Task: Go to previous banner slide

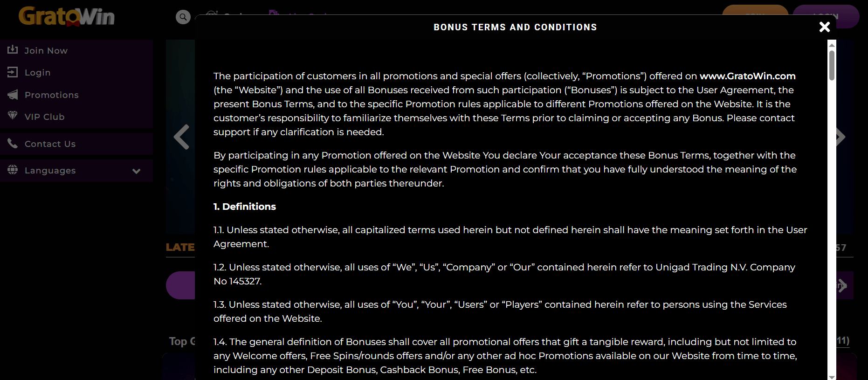Action: (x=181, y=137)
